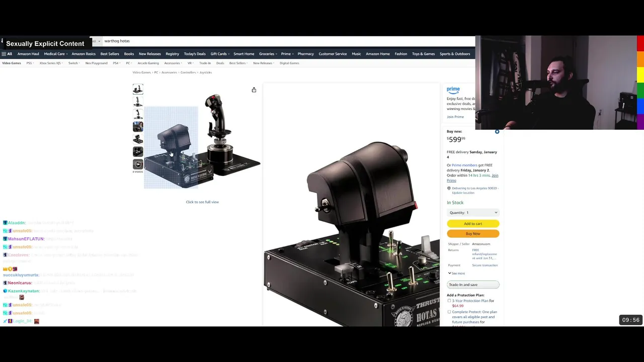Open the hamburger All menu
Viewport: 644px width, 362px height.
click(x=7, y=54)
